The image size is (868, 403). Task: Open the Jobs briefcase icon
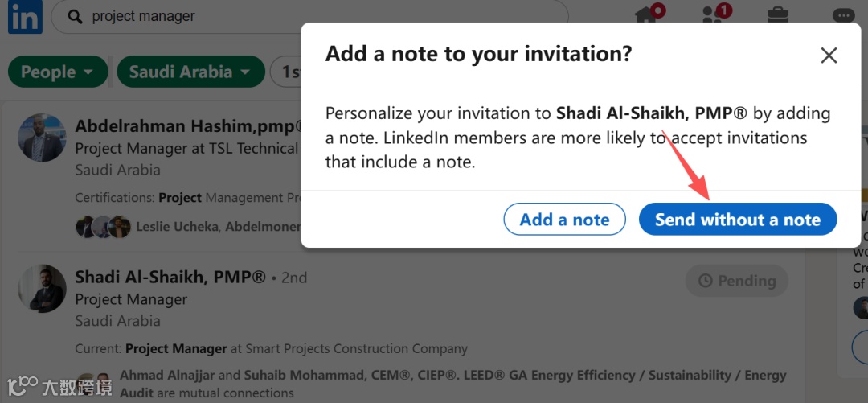(x=777, y=15)
